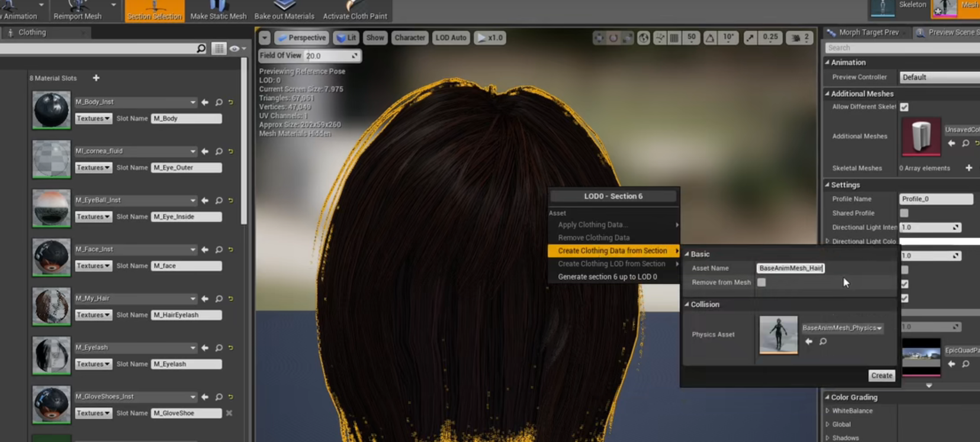
Task: Select Remove Clothing Data menu entry
Action: click(x=614, y=238)
